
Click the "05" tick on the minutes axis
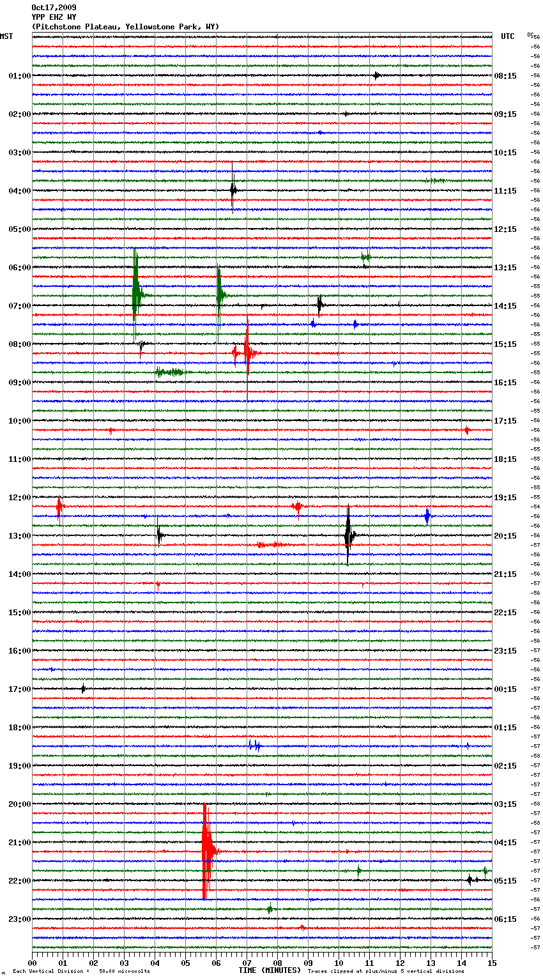pyautogui.click(x=185, y=963)
